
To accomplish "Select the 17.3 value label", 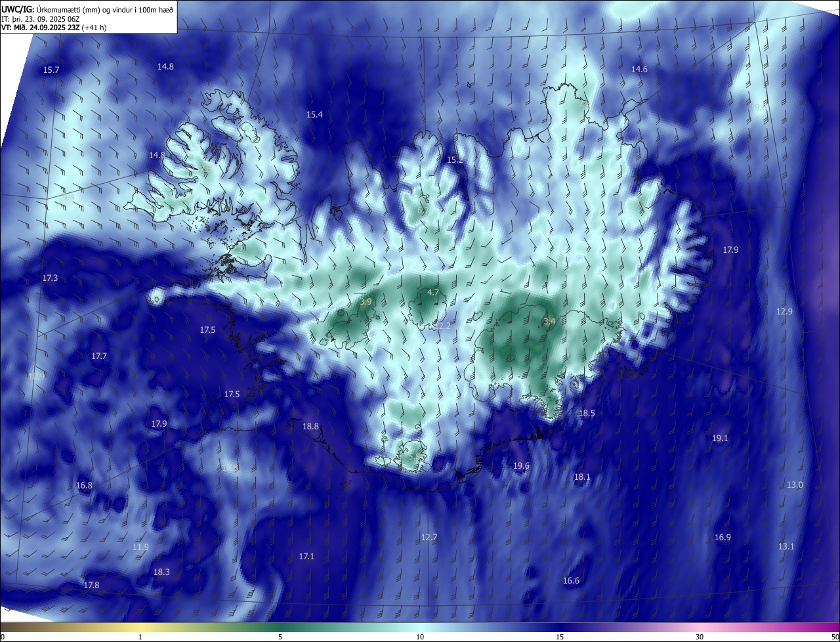I will [51, 278].
